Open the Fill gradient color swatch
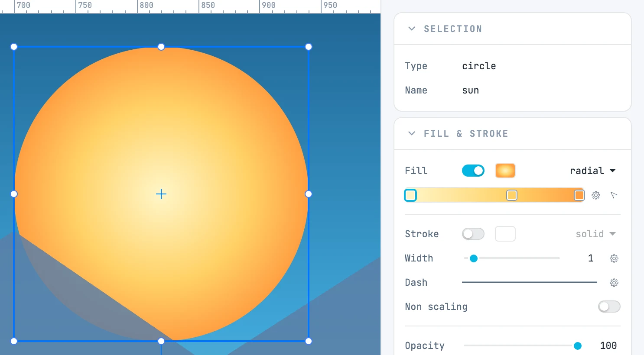This screenshot has height=355, width=644. coord(505,171)
